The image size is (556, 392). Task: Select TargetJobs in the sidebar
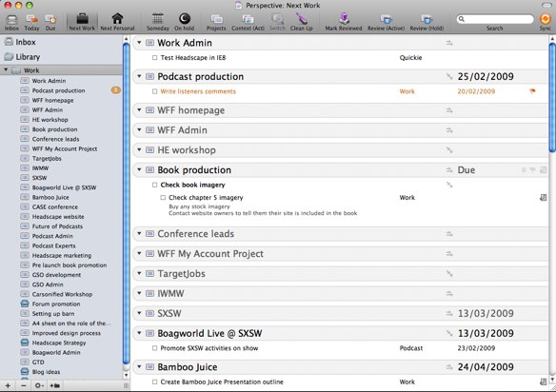tap(47, 159)
